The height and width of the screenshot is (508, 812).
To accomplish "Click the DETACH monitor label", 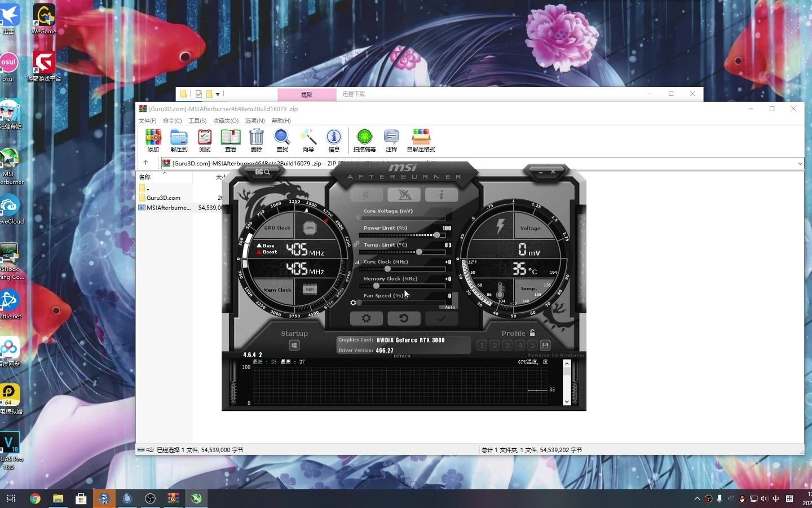I will click(402, 356).
